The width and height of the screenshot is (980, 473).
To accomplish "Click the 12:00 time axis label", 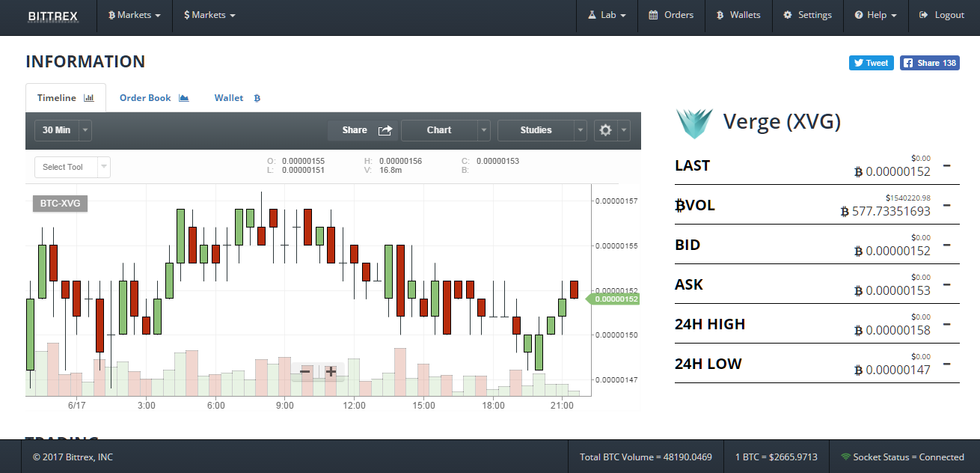I will [x=354, y=405].
